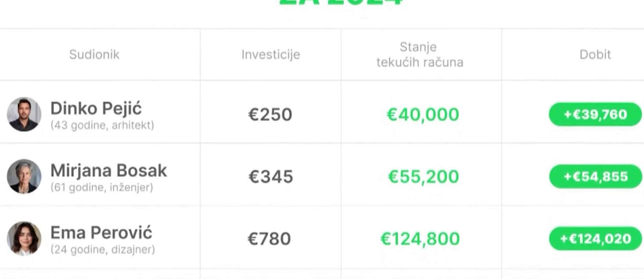Click the €124,800 account balance
Screen dimensions: 644x279
420,239
